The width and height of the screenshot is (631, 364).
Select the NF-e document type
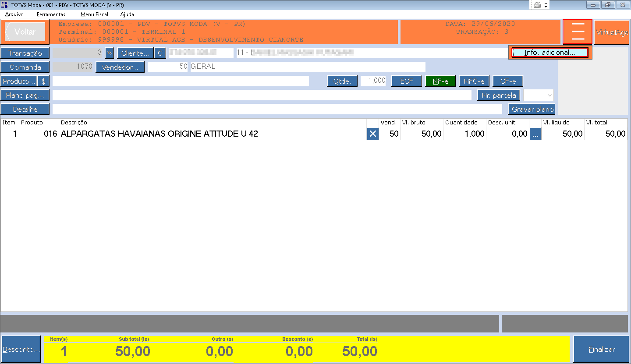point(440,81)
